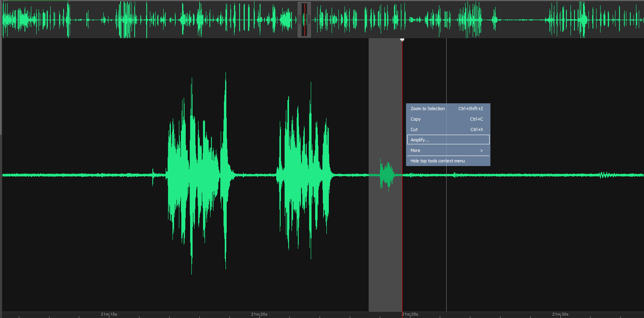Click the 21m:15s label on the time ruler

pyautogui.click(x=109, y=314)
